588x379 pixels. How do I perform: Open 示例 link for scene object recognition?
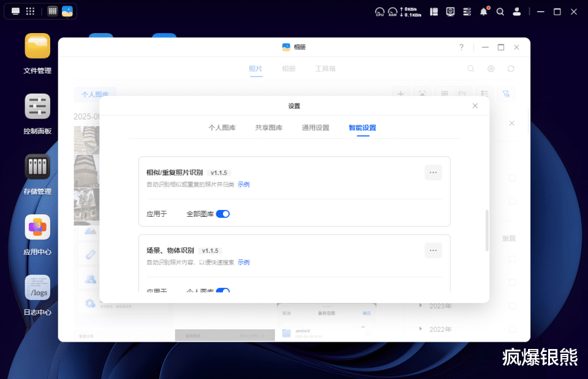[x=243, y=263]
